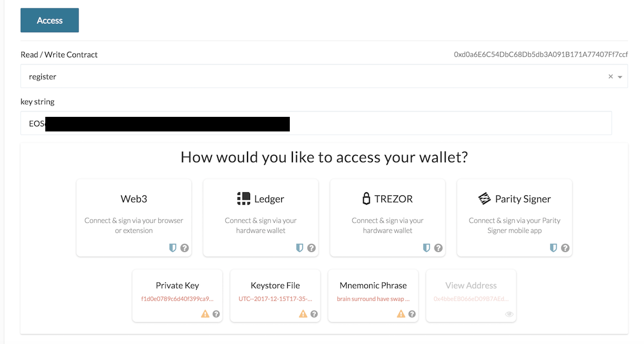Expand the register function dropdown arrow
The width and height of the screenshot is (644, 344).
(620, 77)
